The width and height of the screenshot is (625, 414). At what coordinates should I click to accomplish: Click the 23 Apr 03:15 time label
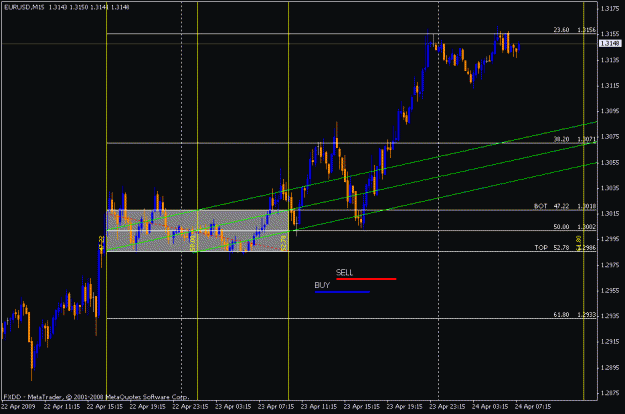233,407
